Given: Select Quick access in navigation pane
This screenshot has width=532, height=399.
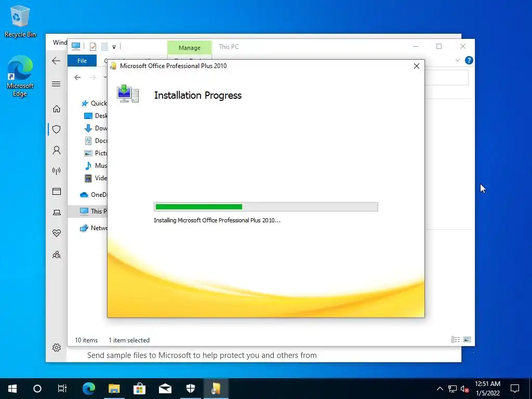Looking at the screenshot, I should coord(94,103).
